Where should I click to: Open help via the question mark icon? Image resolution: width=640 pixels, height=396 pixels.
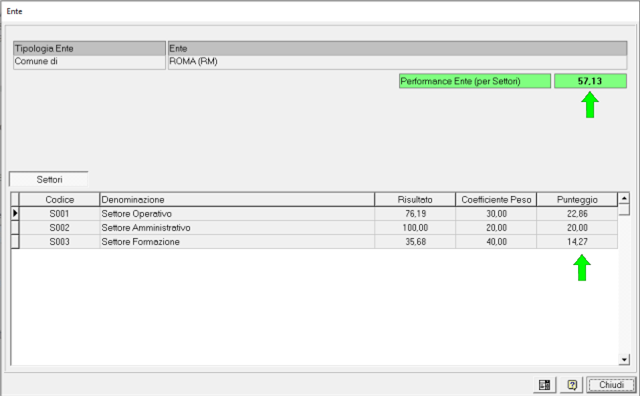[x=572, y=385]
